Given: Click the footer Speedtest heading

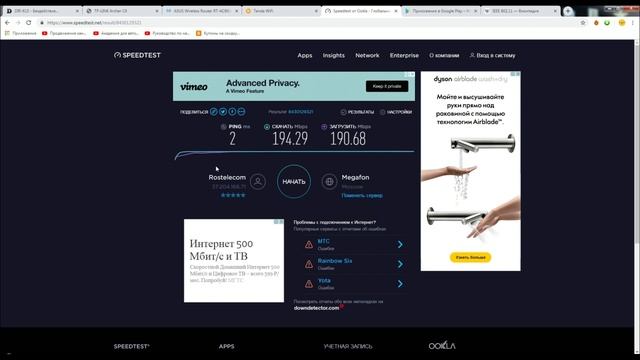Looking at the screenshot, I should coord(131,346).
